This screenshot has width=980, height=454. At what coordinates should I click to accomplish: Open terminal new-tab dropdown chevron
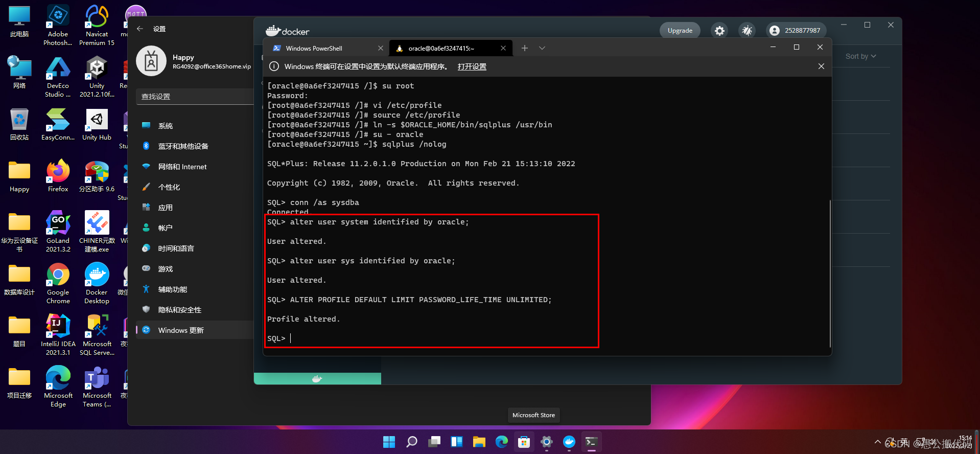tap(542, 48)
